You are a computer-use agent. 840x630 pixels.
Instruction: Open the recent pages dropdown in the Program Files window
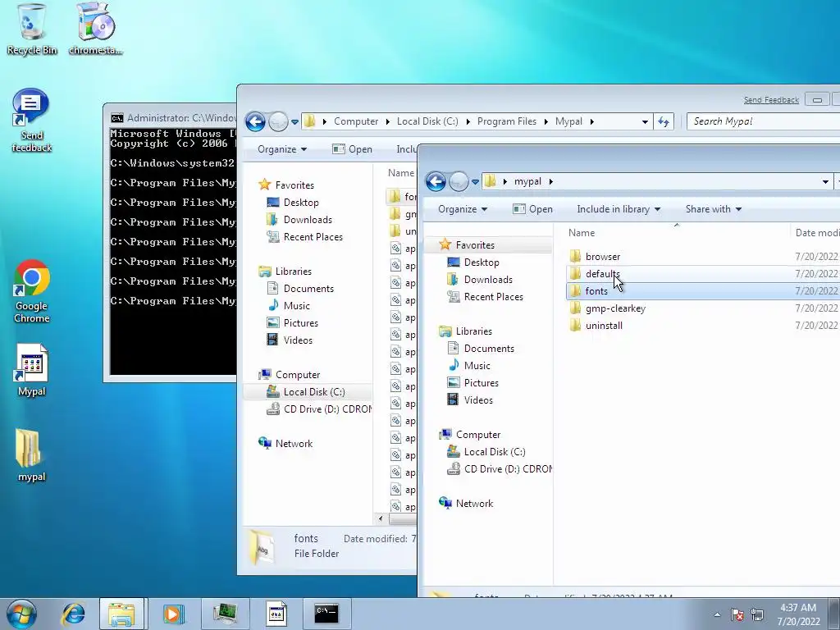coord(294,122)
